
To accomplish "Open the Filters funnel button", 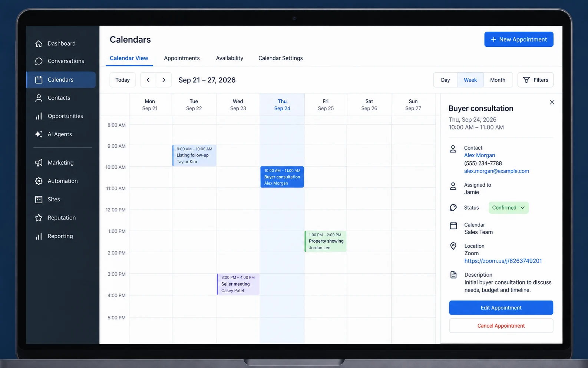I will tap(535, 80).
